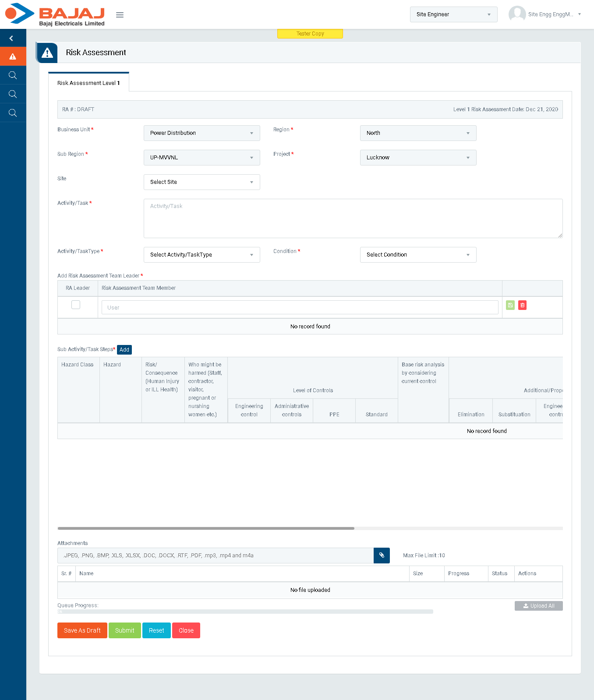Viewport: 594px width, 700px height.
Task: Delete the team member row with red trash icon
Action: (x=522, y=305)
